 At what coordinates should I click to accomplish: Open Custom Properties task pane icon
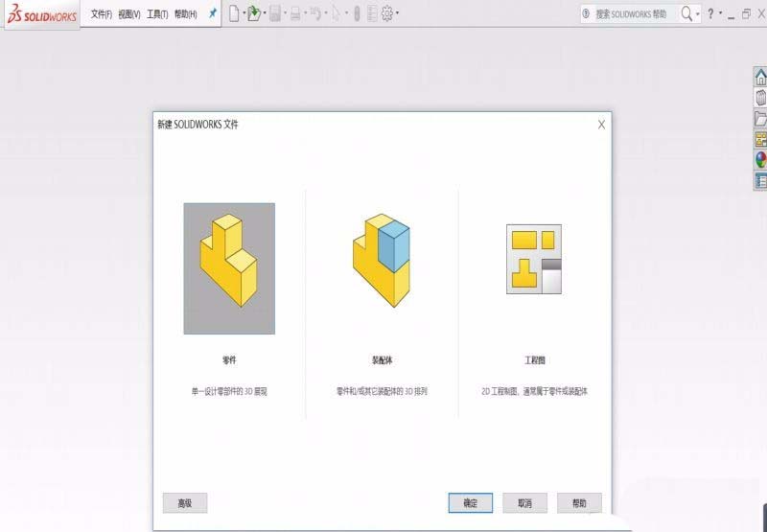click(760, 181)
